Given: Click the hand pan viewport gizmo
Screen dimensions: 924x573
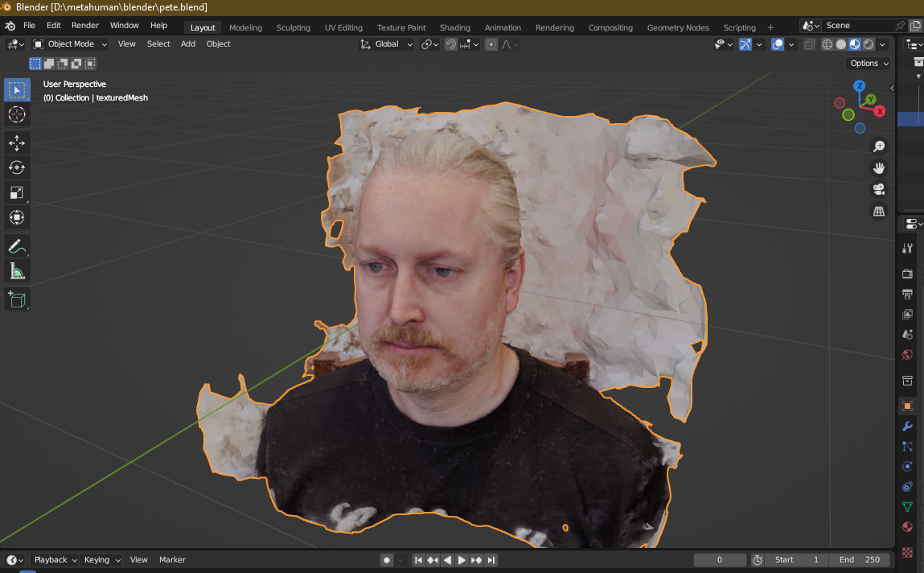Looking at the screenshot, I should click(x=879, y=168).
